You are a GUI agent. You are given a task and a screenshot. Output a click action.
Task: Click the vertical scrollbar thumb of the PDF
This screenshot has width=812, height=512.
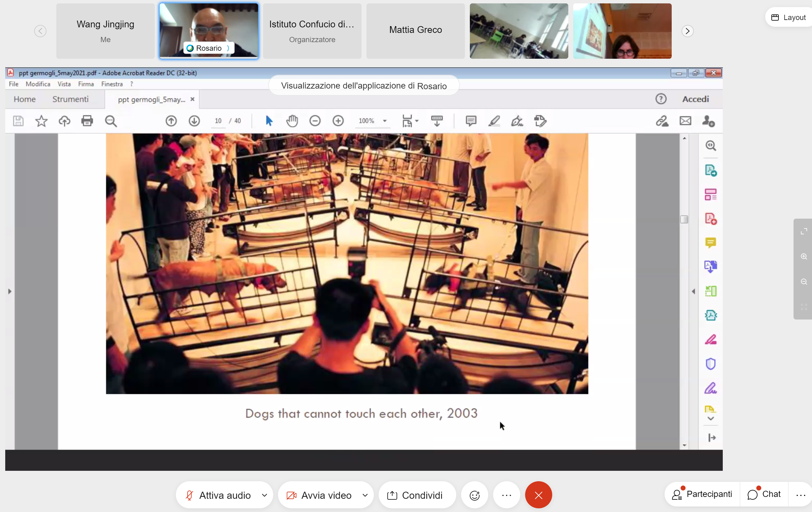point(684,220)
